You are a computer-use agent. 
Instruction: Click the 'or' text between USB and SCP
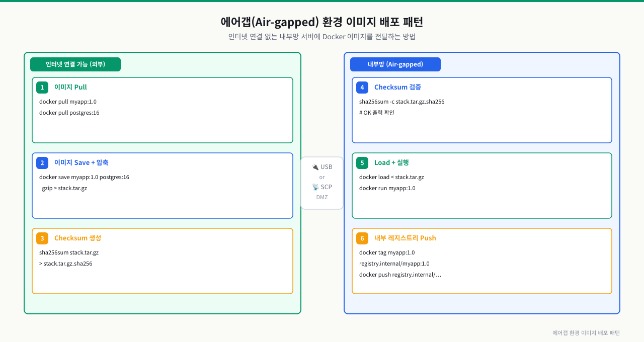click(322, 177)
